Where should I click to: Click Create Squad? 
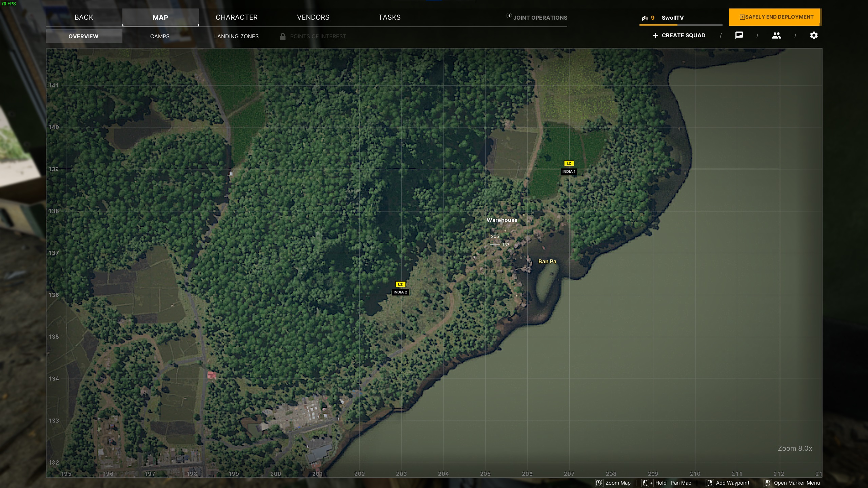pyautogui.click(x=679, y=35)
